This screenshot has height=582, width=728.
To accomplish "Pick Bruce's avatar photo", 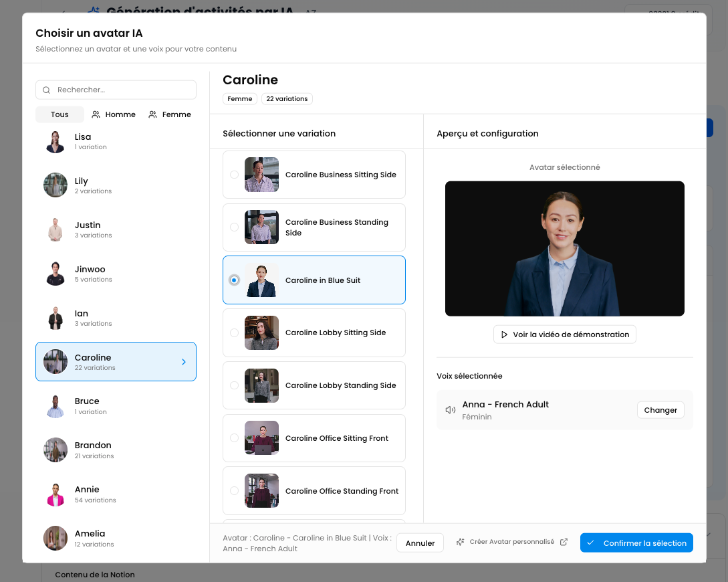I will coord(55,406).
